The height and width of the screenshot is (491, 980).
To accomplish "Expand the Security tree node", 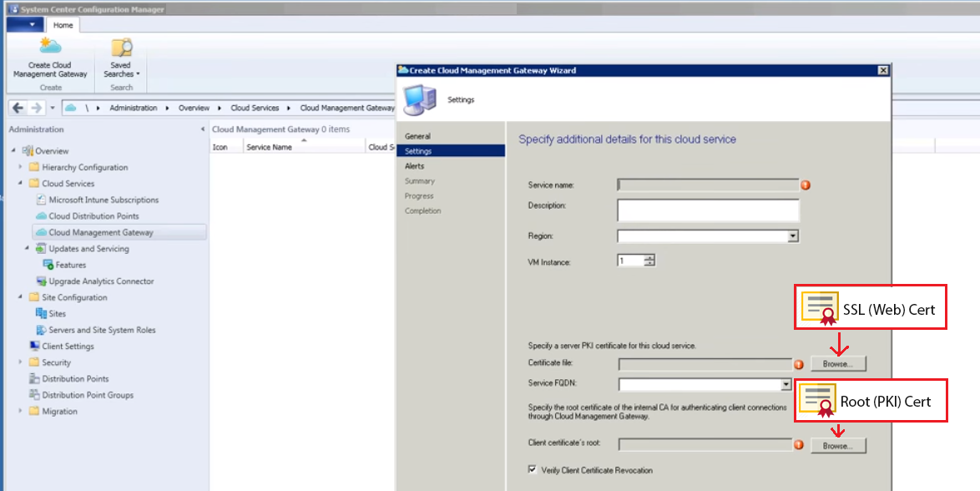I will pos(21,362).
